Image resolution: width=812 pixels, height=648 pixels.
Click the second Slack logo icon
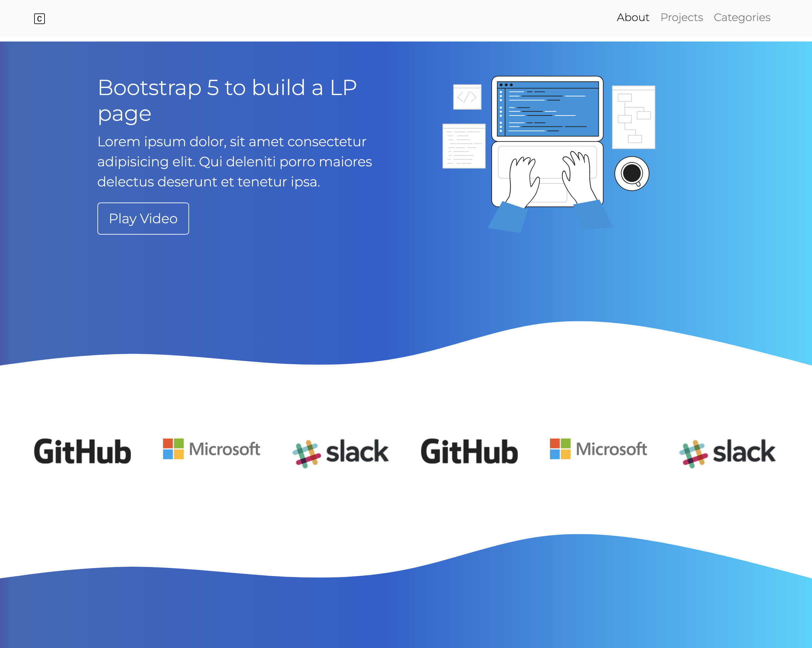[727, 452]
